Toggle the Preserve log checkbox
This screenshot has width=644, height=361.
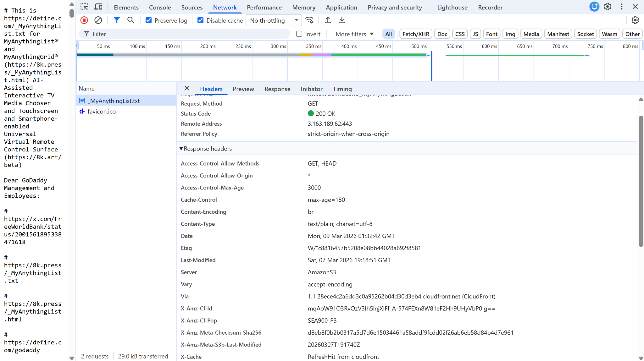pos(148,20)
